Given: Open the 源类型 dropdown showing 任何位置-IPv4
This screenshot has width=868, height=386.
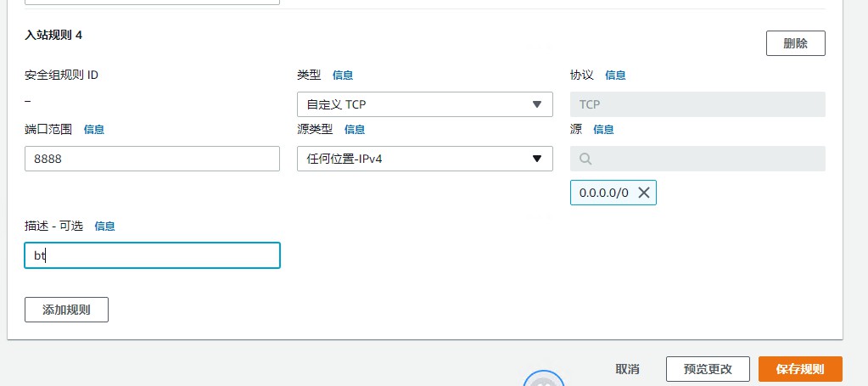Looking at the screenshot, I should 424,159.
